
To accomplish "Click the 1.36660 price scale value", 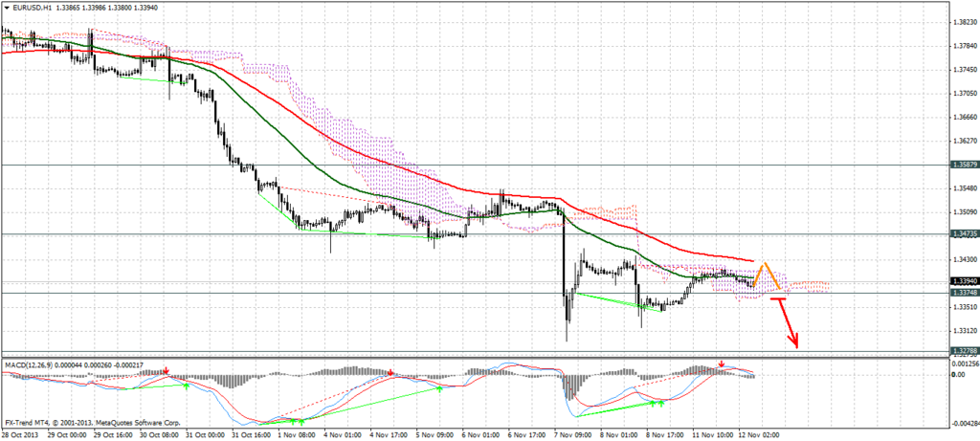I will point(965,118).
